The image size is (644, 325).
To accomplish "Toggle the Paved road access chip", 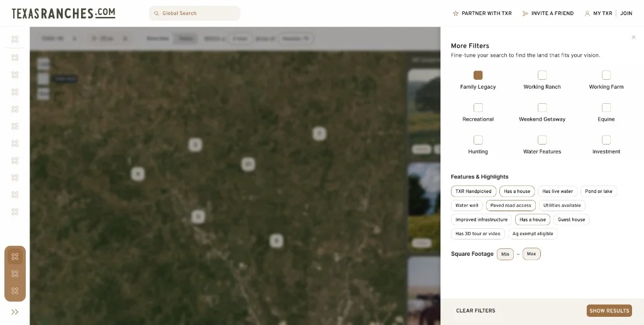I will pos(511,205).
